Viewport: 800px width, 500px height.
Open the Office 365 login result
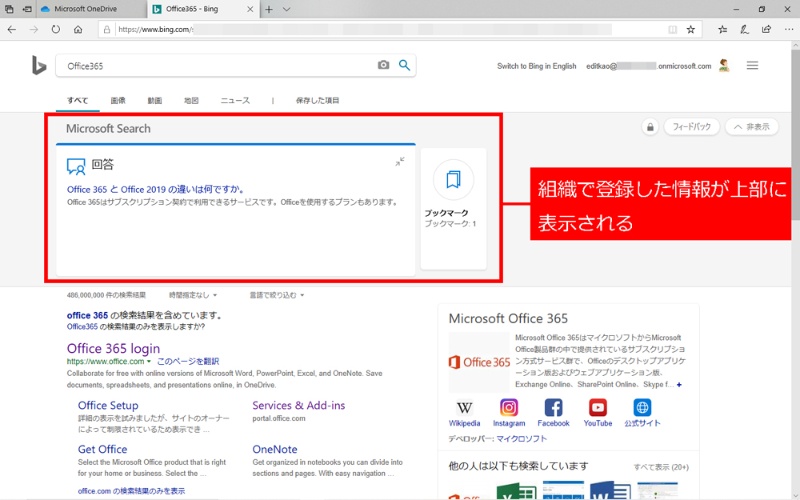(x=113, y=348)
